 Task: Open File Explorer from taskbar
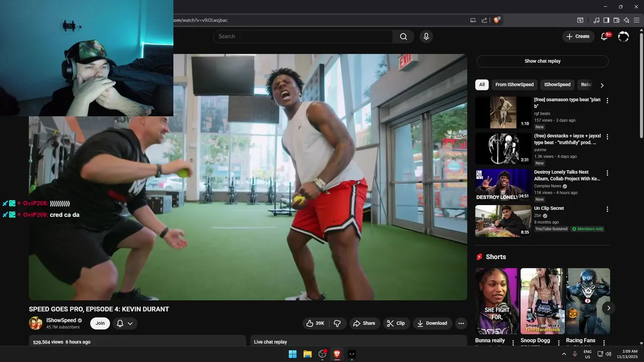[307, 354]
